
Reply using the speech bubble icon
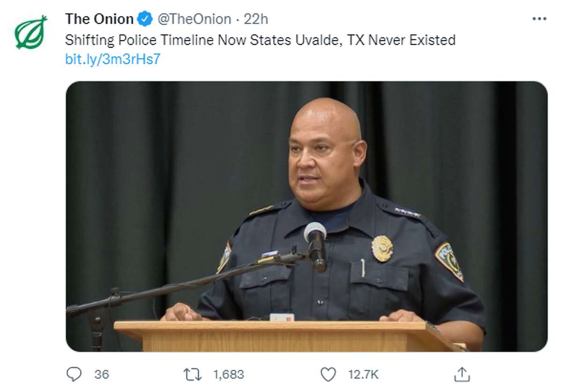tap(74, 374)
